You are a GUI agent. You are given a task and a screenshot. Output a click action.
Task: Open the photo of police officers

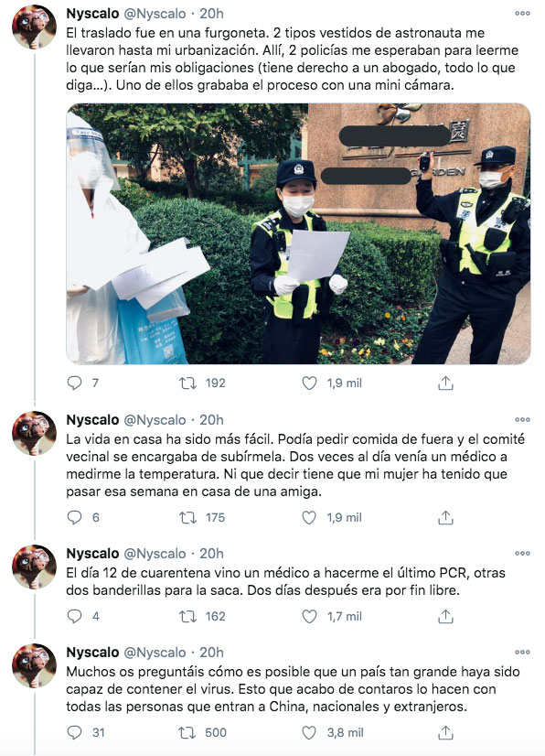point(298,233)
